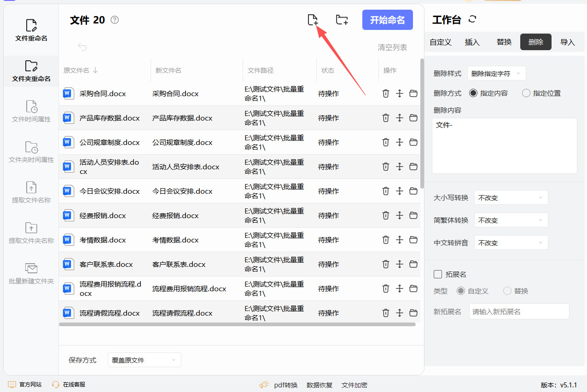The width and height of the screenshot is (587, 392).
Task: Open 批量新建文件夹 sidebar section
Action: [31, 274]
